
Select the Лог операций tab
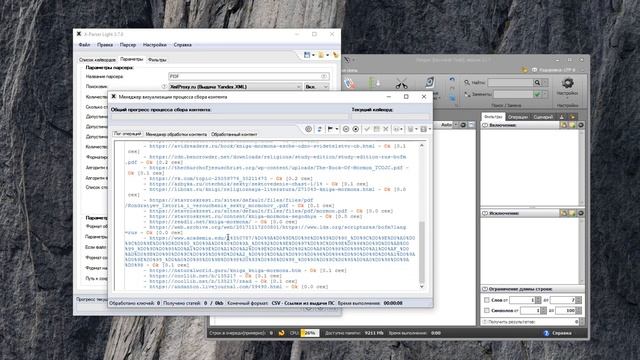pyautogui.click(x=127, y=134)
